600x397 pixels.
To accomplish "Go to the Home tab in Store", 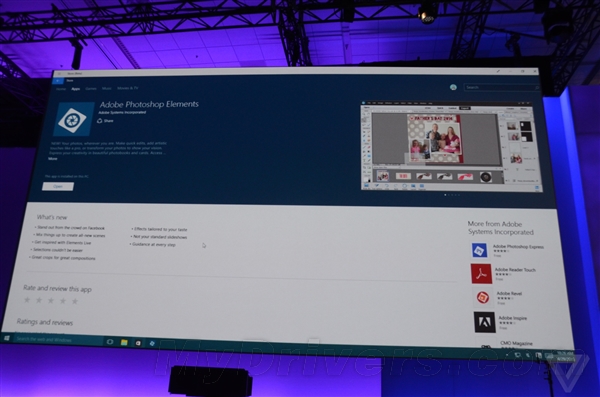I will [x=61, y=89].
